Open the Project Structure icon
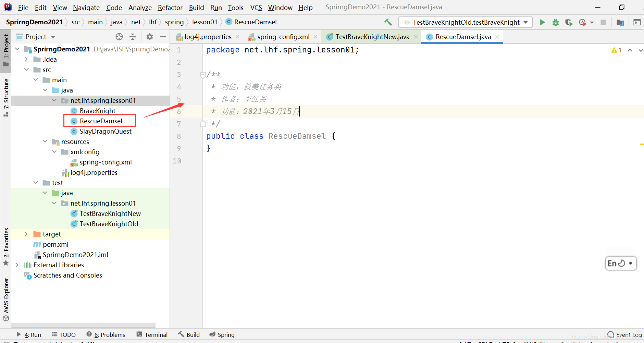The image size is (644, 343). pyautogui.click(x=620, y=22)
